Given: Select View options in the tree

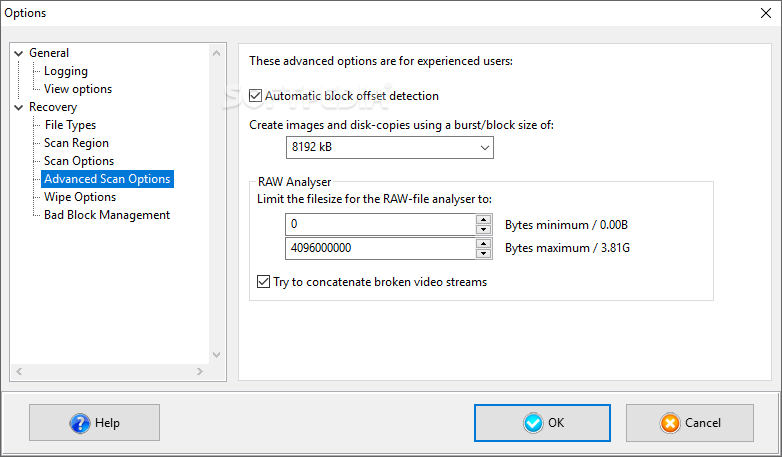Looking at the screenshot, I should 78,89.
